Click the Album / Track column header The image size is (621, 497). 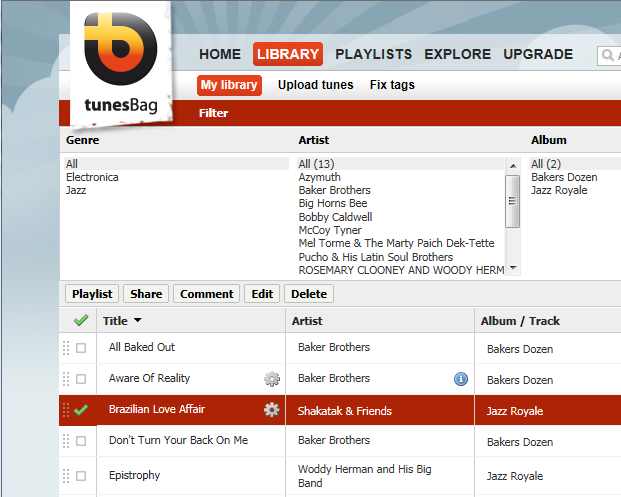tap(520, 321)
